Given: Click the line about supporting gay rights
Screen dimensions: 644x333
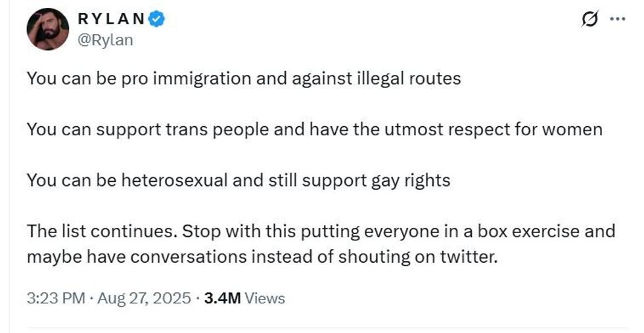Looking at the screenshot, I should coord(239,180).
